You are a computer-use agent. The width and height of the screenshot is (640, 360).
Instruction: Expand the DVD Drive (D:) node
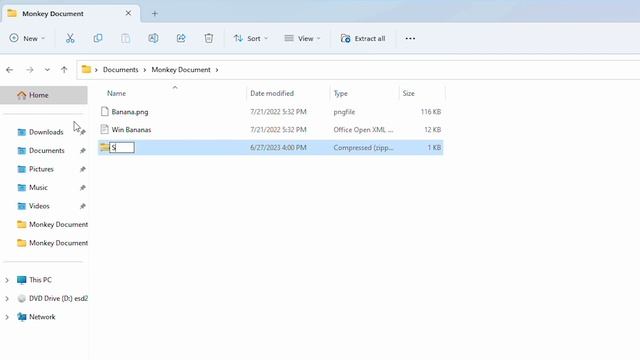(x=7, y=299)
